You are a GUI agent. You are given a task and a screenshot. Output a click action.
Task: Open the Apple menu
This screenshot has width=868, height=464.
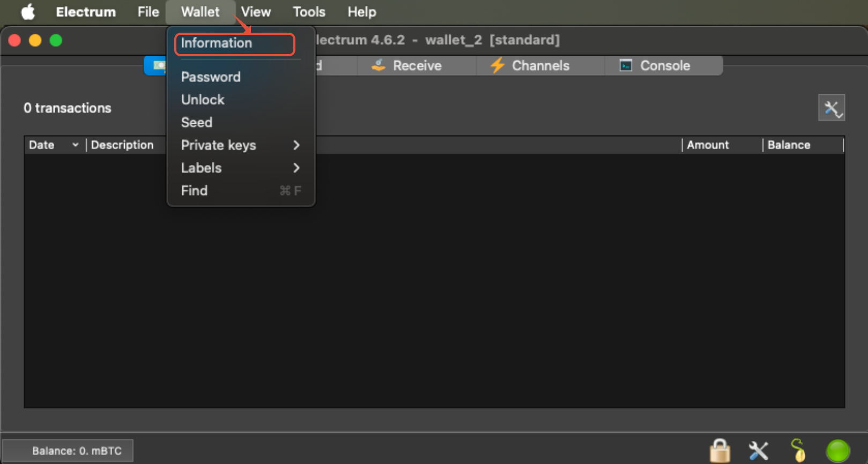tap(28, 11)
